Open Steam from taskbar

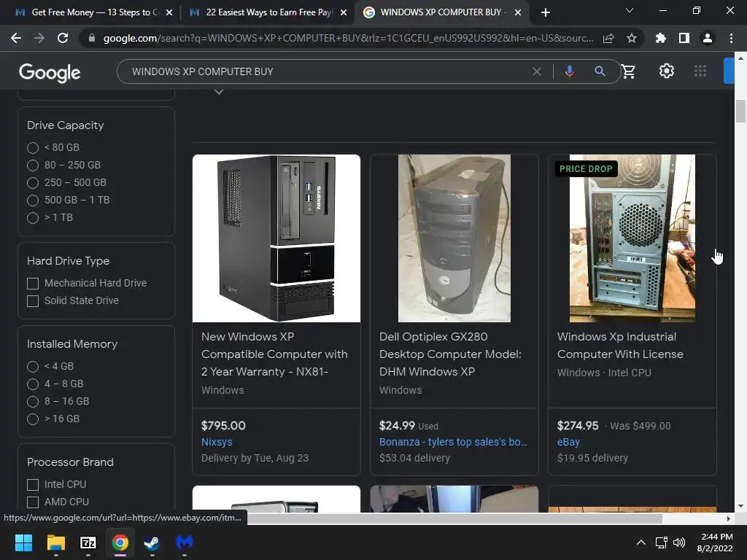(x=152, y=542)
